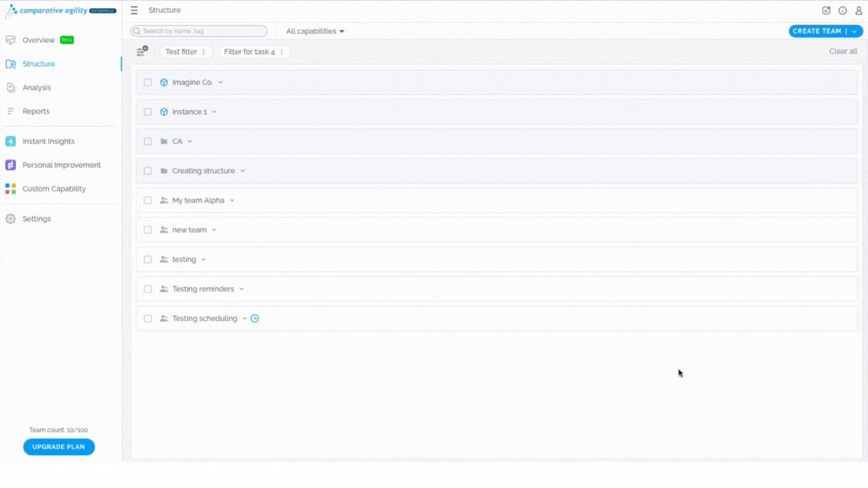Tick the My team Alpha checkbox
The height and width of the screenshot is (488, 868).
pos(148,200)
